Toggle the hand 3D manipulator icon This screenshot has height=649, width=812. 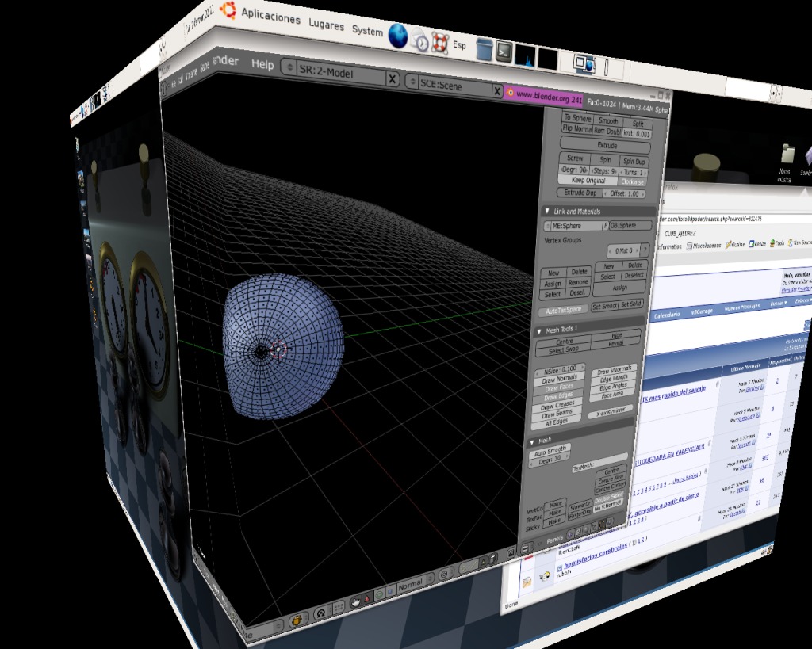click(x=356, y=601)
